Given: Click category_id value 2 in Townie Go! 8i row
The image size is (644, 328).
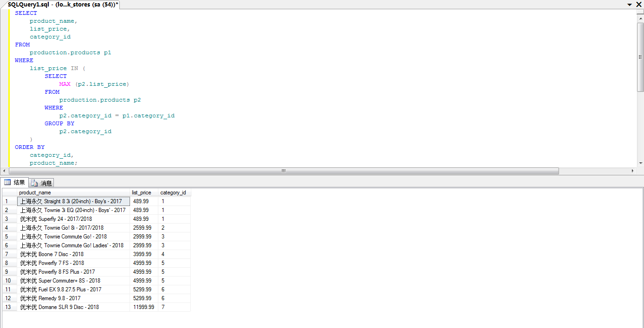Looking at the screenshot, I should click(174, 228).
